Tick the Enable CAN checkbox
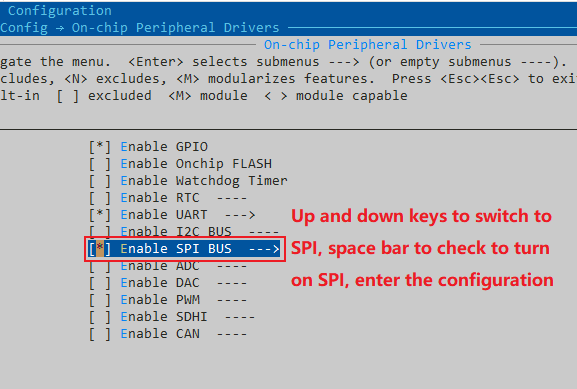The width and height of the screenshot is (577, 389). point(99,334)
